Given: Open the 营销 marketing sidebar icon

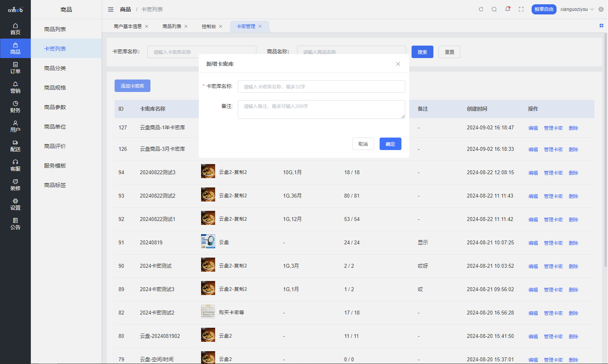Looking at the screenshot, I should [x=15, y=87].
